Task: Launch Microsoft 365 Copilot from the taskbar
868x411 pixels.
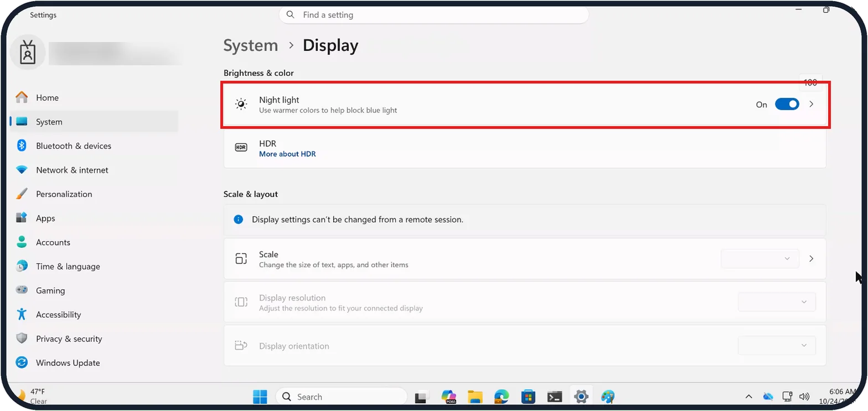Action: tap(448, 397)
